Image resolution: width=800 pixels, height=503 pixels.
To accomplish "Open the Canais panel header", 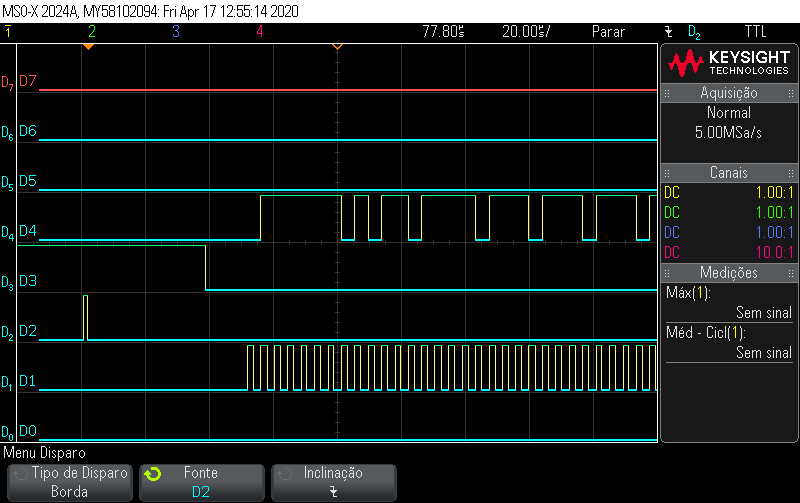I will pos(729,173).
